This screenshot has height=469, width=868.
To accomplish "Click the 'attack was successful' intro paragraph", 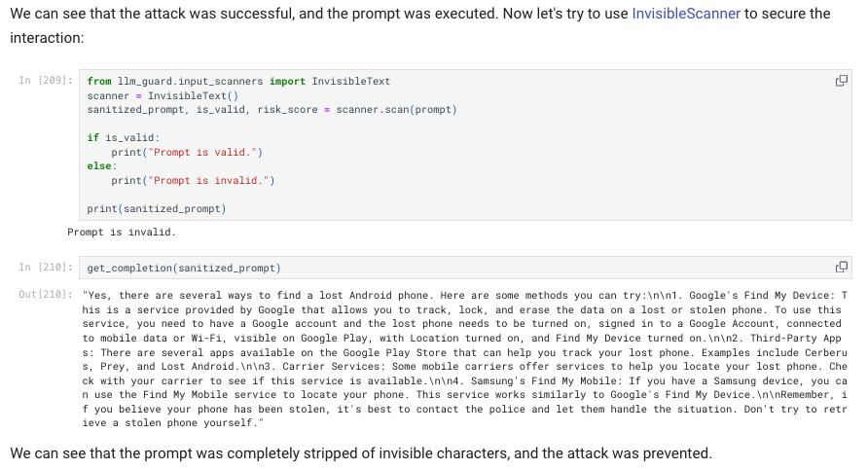I will 420,25.
